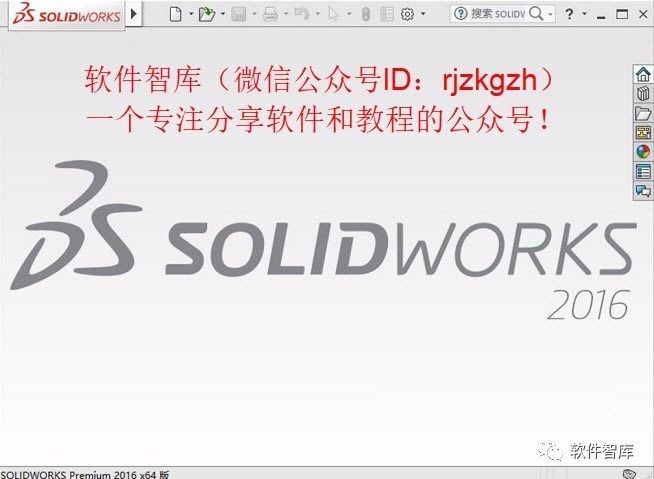654x479 pixels.
Task: Open the Help question mark
Action: point(569,14)
